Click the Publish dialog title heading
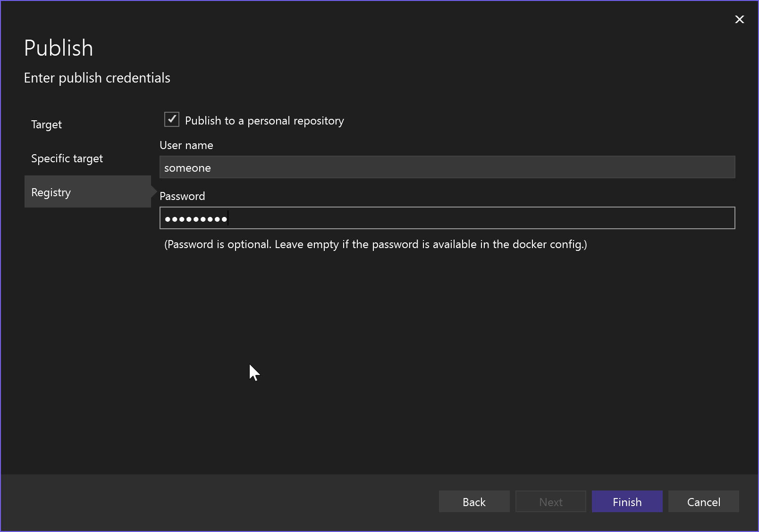This screenshot has width=759, height=532. point(59,47)
